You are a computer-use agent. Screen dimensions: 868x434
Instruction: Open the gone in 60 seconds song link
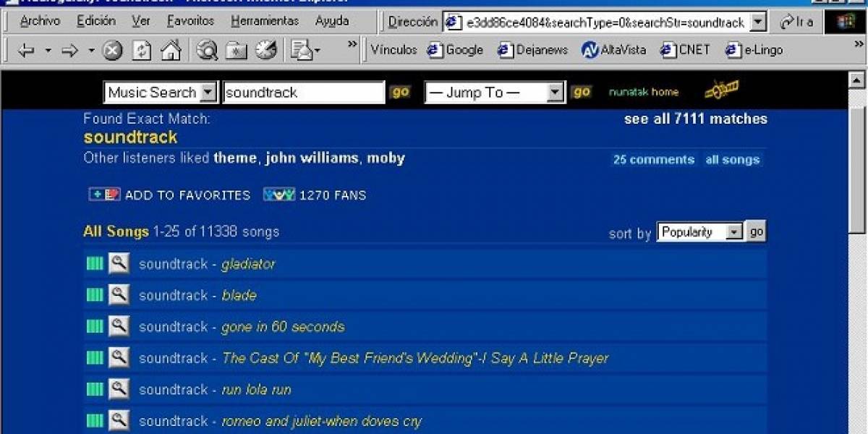click(283, 327)
